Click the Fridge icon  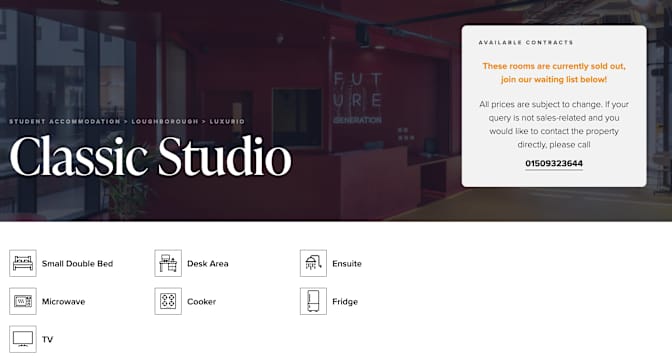(x=313, y=301)
